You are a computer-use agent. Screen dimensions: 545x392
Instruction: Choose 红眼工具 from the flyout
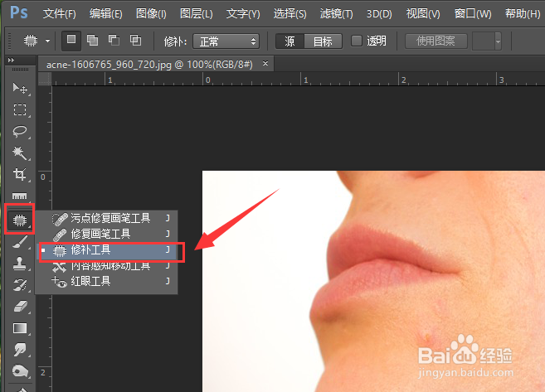point(106,281)
